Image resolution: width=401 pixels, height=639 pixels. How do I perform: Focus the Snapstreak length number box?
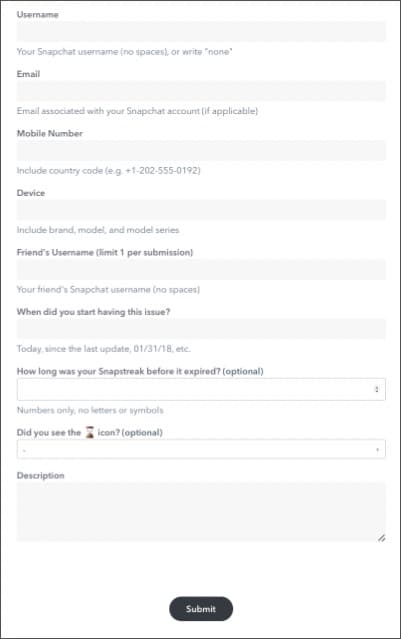click(201, 389)
